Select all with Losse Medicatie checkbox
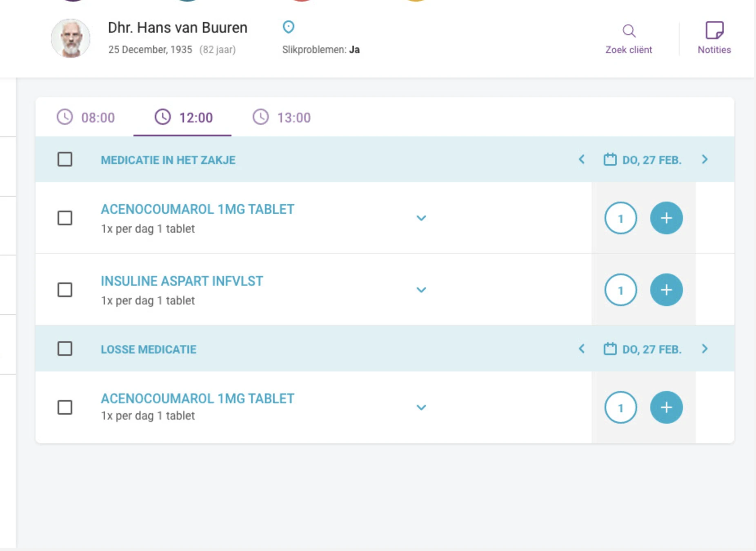Image resolution: width=756 pixels, height=551 pixels. 65,349
